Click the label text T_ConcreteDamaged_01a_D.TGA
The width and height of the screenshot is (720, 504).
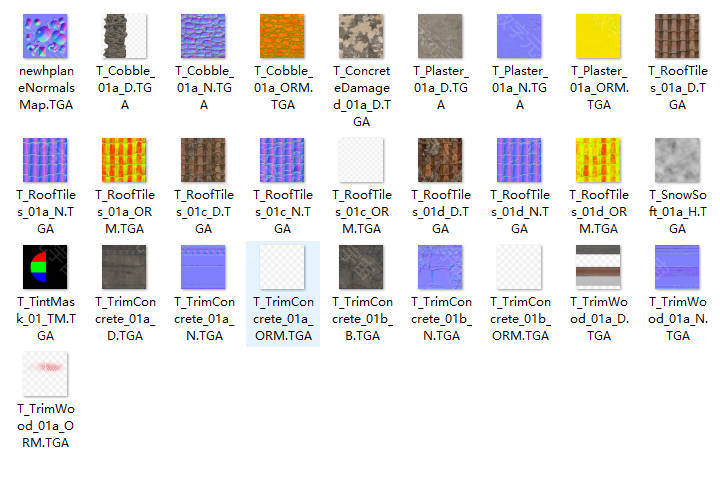click(361, 96)
